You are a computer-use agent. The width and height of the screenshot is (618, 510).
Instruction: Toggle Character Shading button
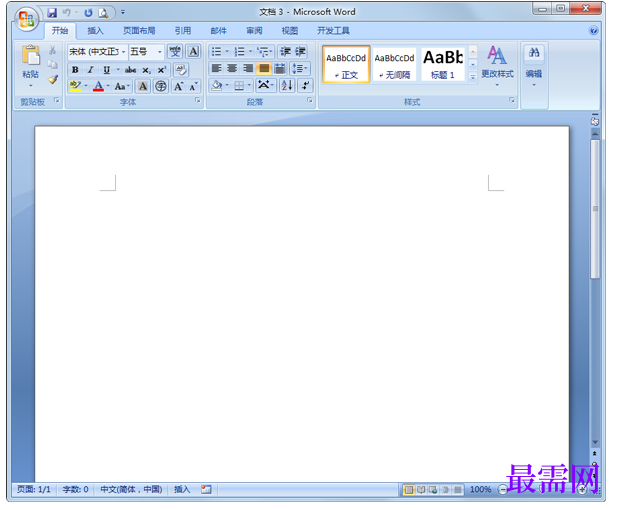143,86
